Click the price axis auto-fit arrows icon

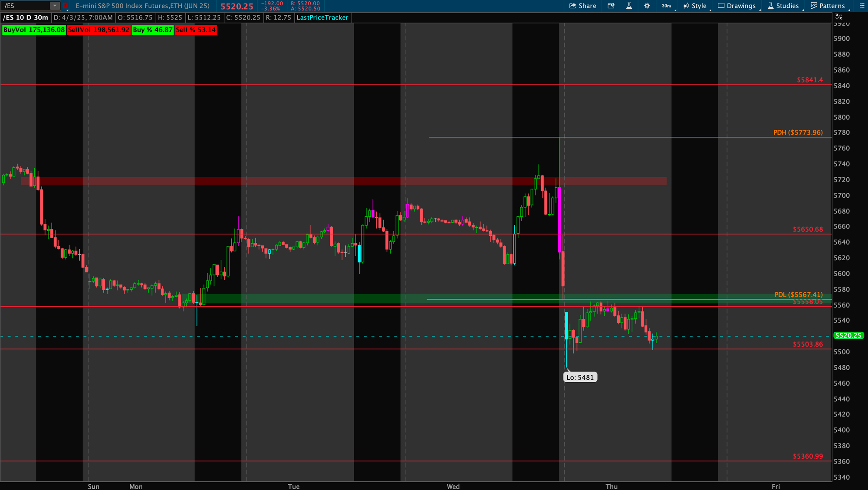point(839,17)
